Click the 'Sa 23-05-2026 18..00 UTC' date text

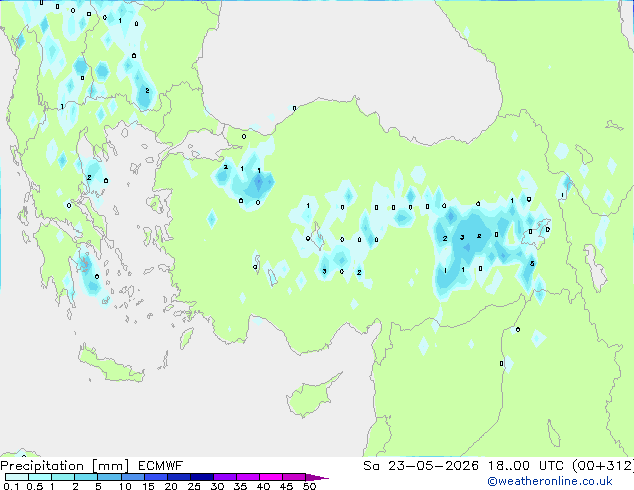(x=464, y=466)
